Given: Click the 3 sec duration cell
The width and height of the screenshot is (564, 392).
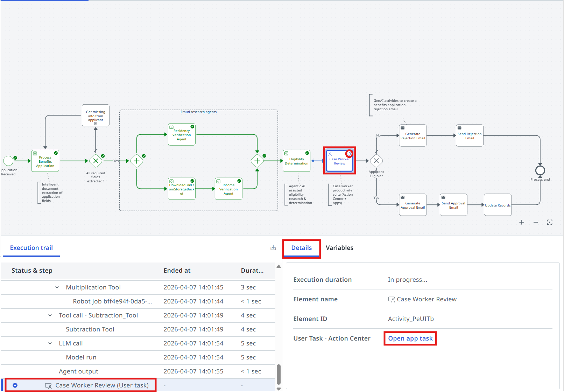Looking at the screenshot, I should [248, 287].
